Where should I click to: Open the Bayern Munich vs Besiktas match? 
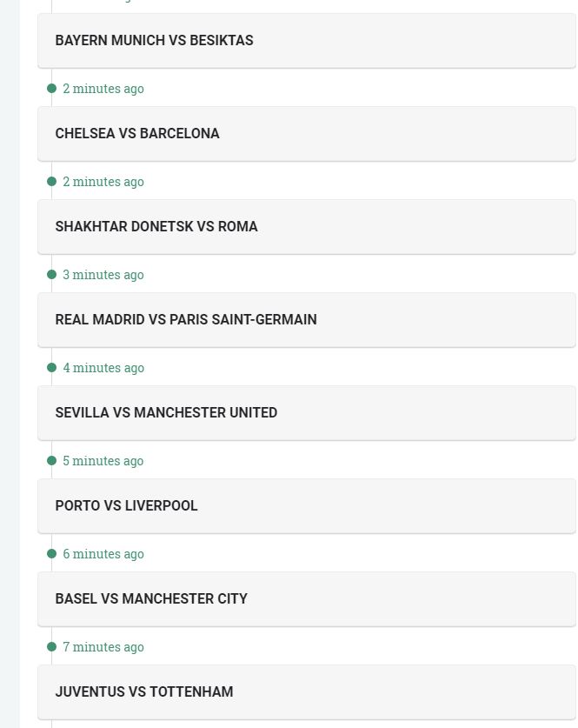coord(155,40)
